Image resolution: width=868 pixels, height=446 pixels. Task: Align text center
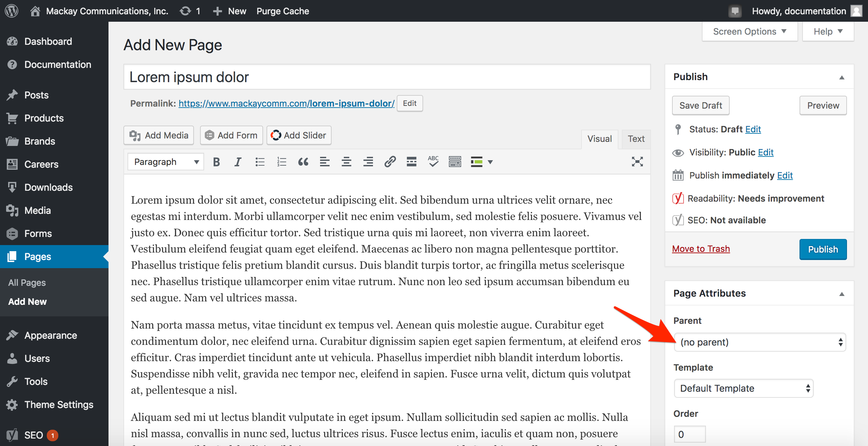tap(347, 162)
